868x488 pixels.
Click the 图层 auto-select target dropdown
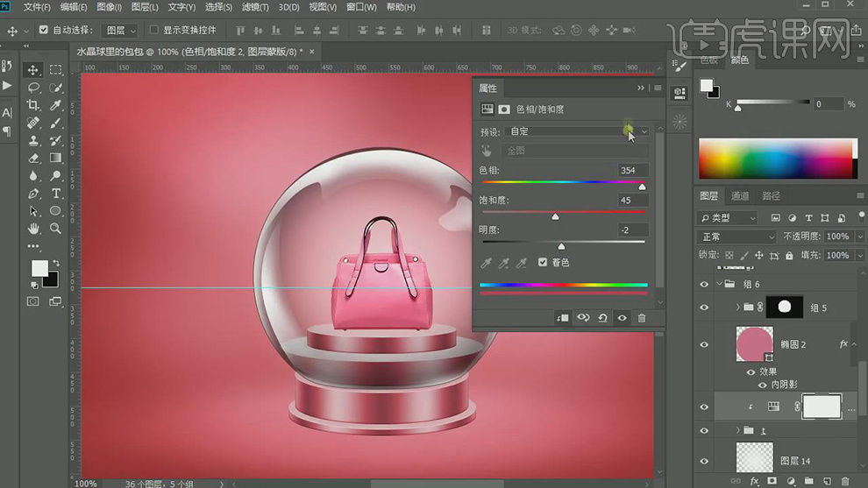click(121, 30)
